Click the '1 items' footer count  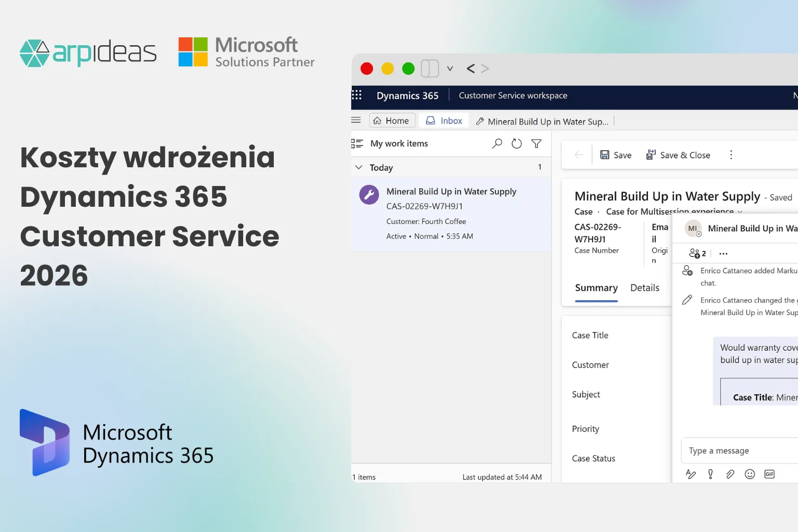coord(364,477)
